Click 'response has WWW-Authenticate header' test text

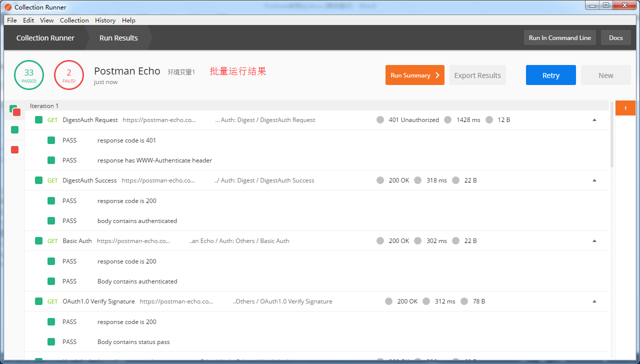pyautogui.click(x=155, y=160)
